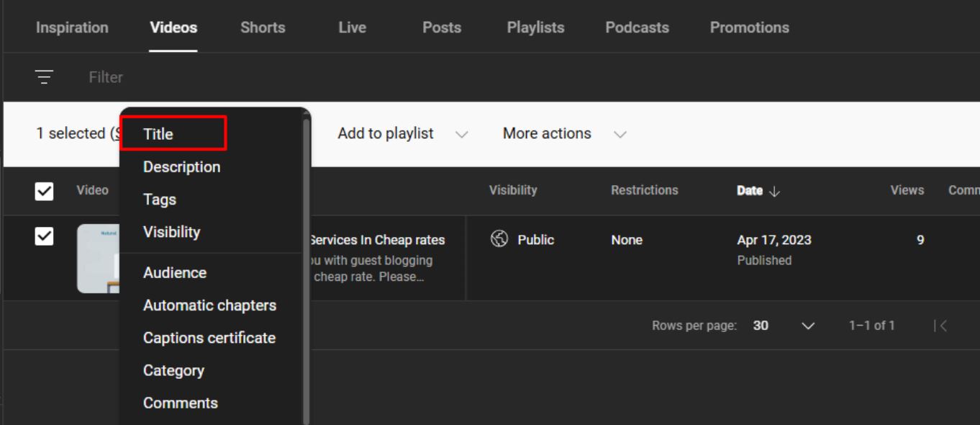Click the 'Public' visibility value
The height and width of the screenshot is (425, 980).
[536, 240]
